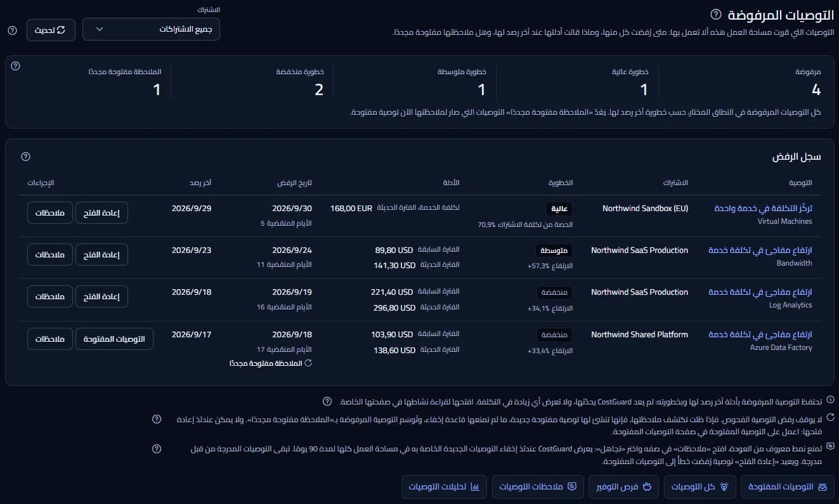Screen dimensions: 839x504
Task: Click التوصيات المفتوحة in the Azure Data Factory row
Action: [114, 339]
